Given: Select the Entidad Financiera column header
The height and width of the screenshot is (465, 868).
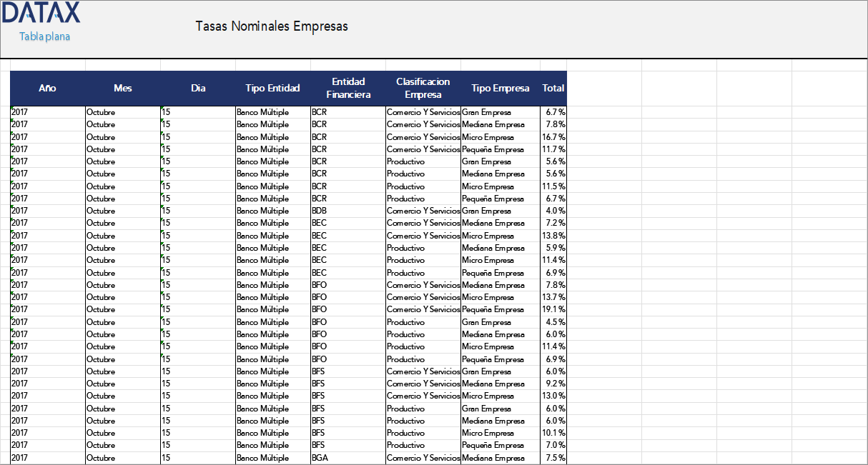Looking at the screenshot, I should pos(348,89).
